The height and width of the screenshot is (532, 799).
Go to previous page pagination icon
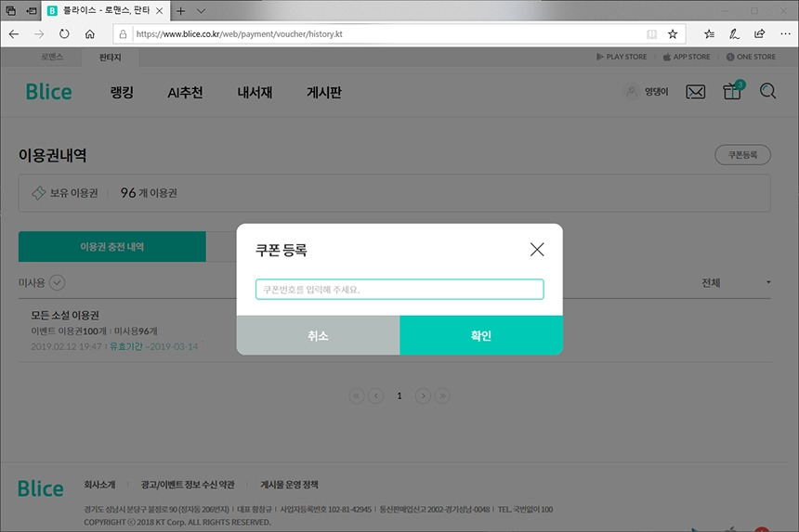click(x=375, y=396)
